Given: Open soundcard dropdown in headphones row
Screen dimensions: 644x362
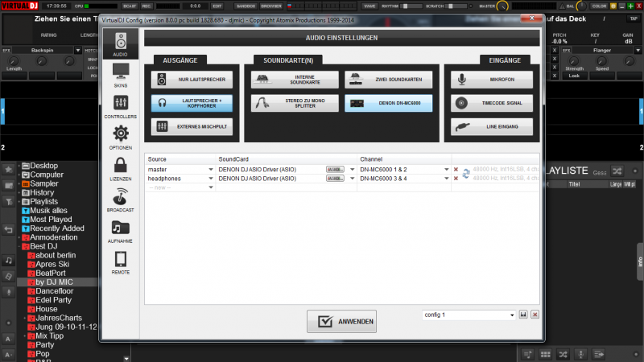Looking at the screenshot, I should click(352, 179).
